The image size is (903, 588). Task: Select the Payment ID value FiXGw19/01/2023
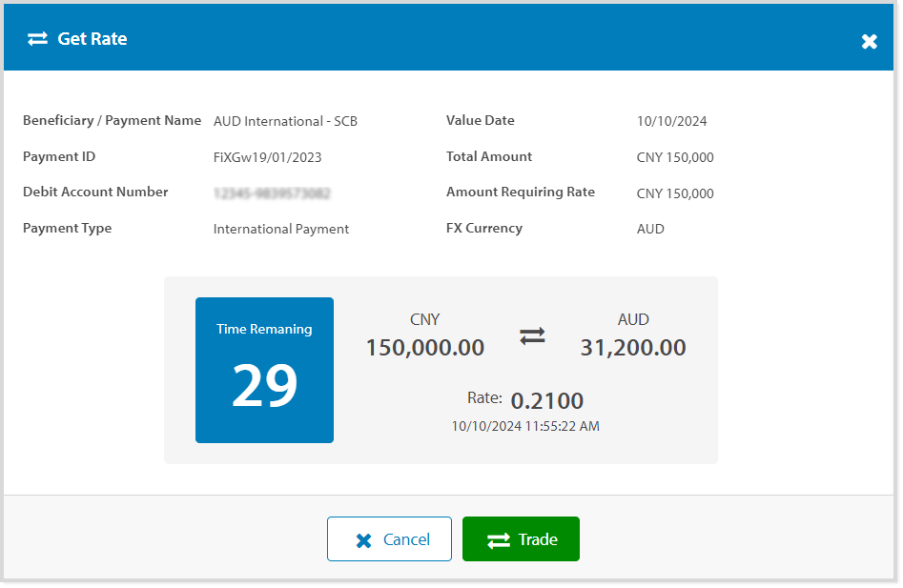266,157
